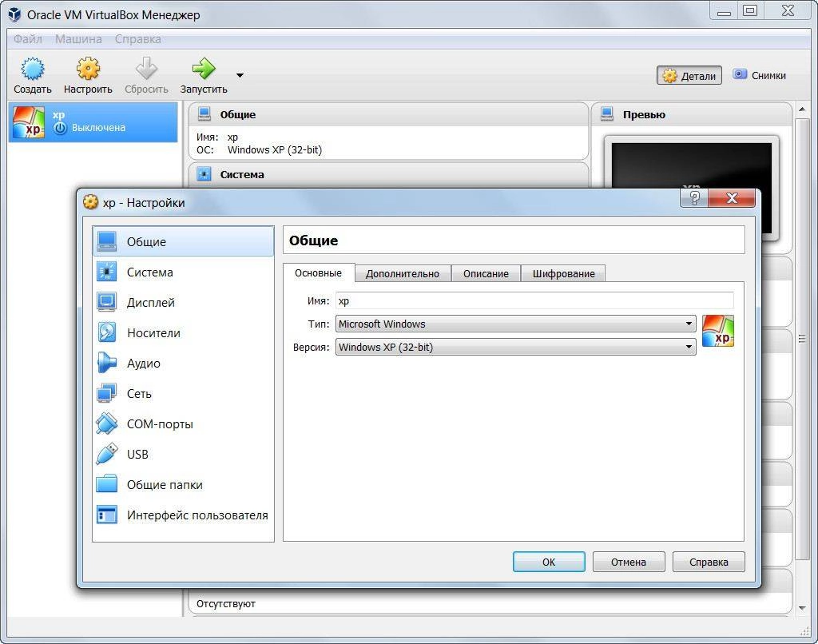This screenshot has width=818, height=644.
Task: Click Отмена in the settings dialog
Action: (629, 562)
